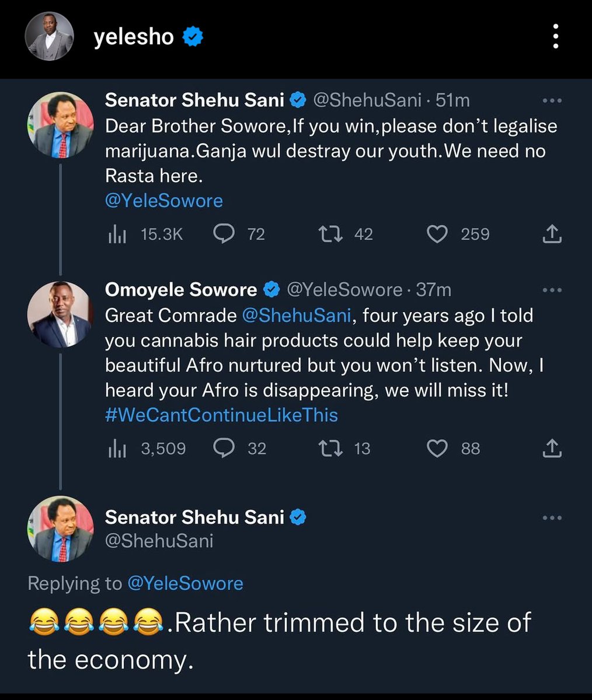Click @YeleSowore in the Replying to line
592x700 pixels.
point(185,583)
